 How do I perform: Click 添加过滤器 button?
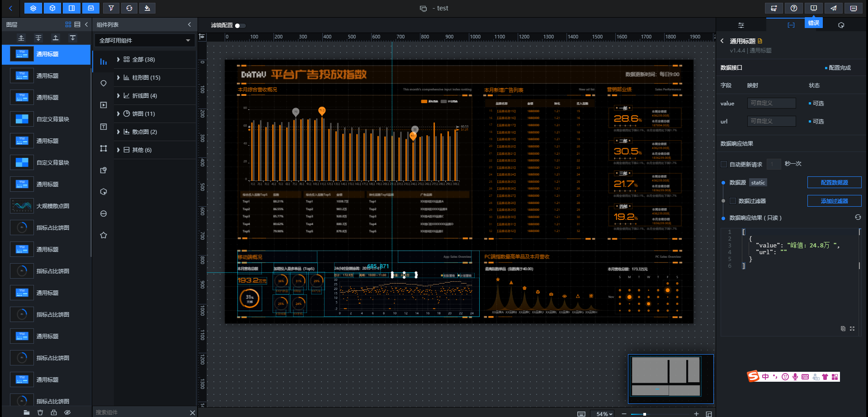coord(835,201)
